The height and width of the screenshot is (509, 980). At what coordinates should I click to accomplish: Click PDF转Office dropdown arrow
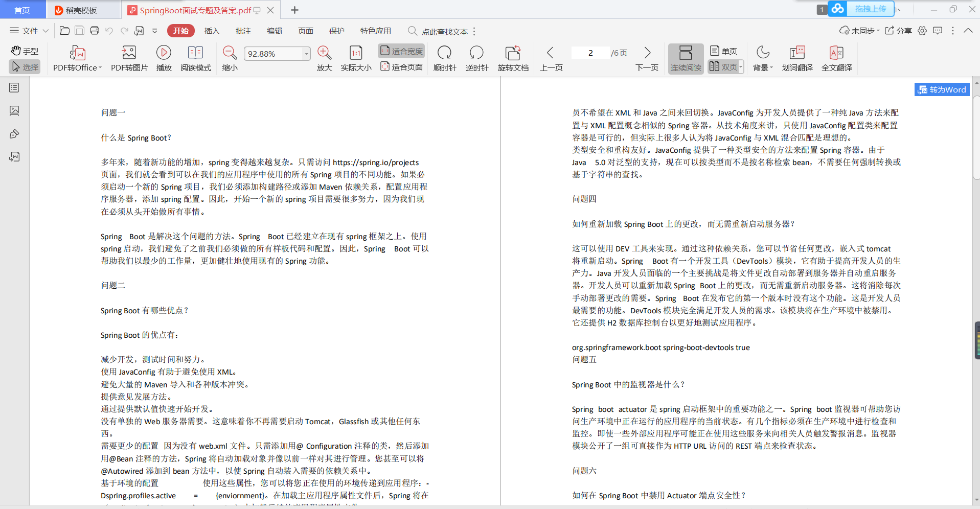tap(100, 67)
